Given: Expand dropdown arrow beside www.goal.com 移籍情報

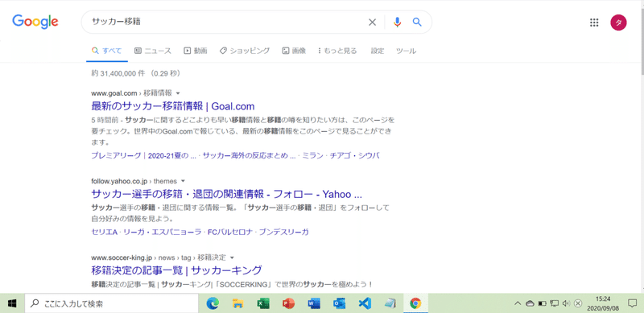Looking at the screenshot, I should point(178,93).
